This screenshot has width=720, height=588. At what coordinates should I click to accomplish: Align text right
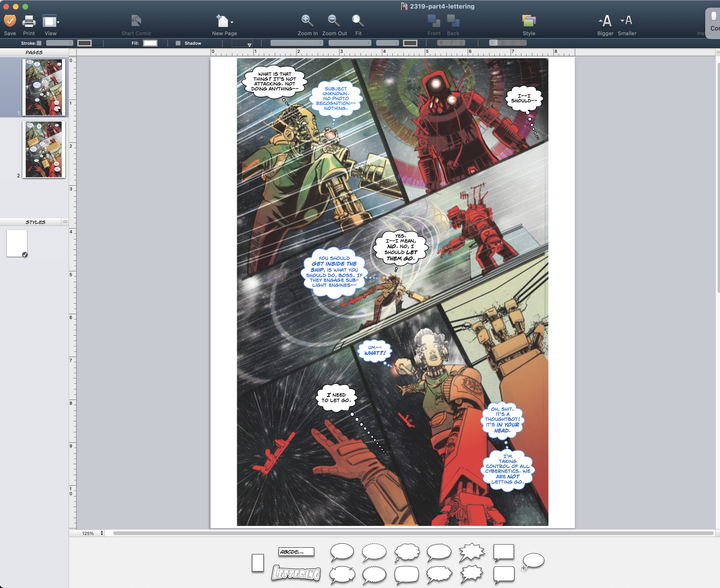pos(513,43)
